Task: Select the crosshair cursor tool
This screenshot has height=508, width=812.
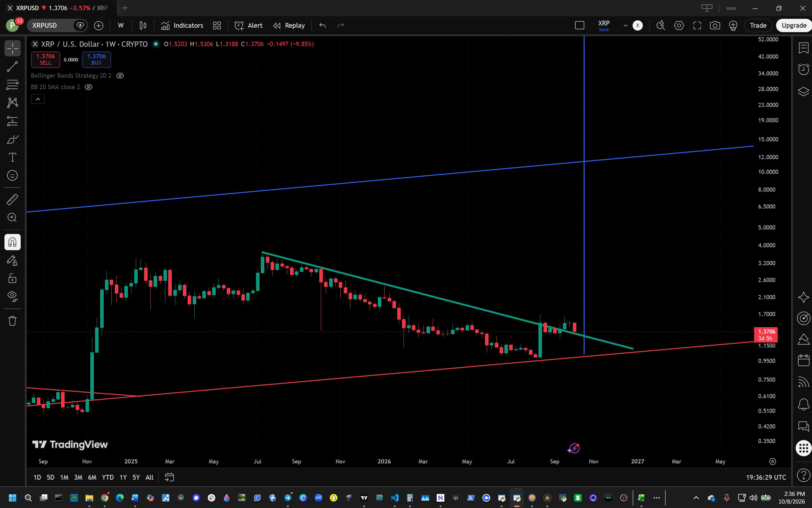Action: tap(12, 49)
